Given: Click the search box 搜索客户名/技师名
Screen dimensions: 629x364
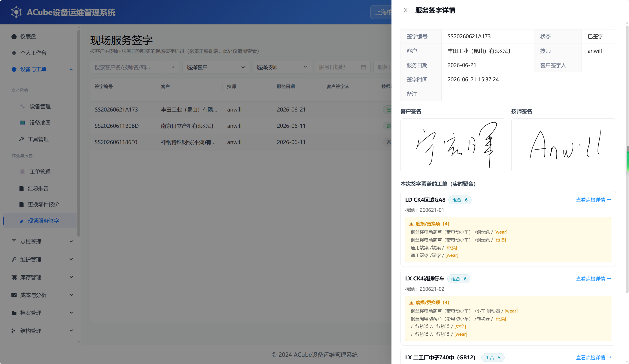Looking at the screenshot, I should (129, 67).
